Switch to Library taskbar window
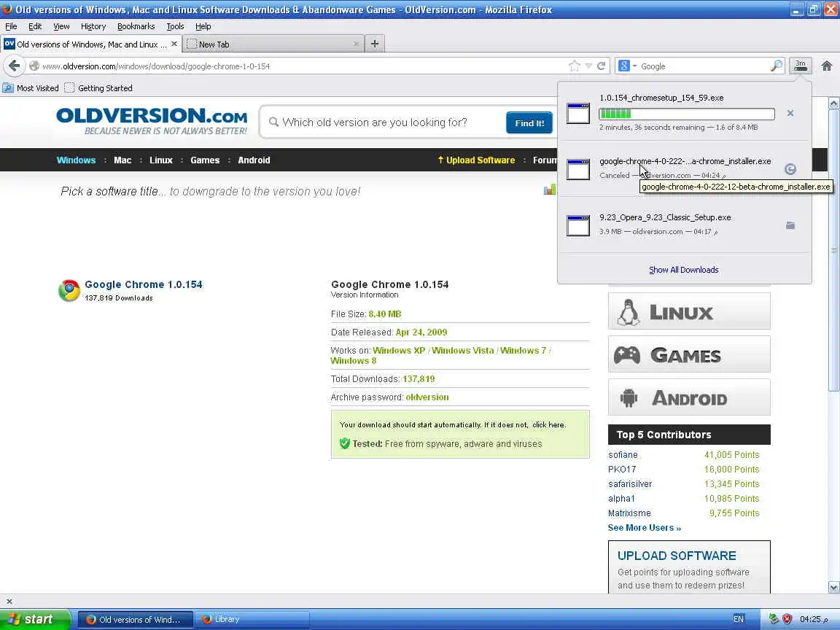840x630 pixels. pyautogui.click(x=252, y=619)
